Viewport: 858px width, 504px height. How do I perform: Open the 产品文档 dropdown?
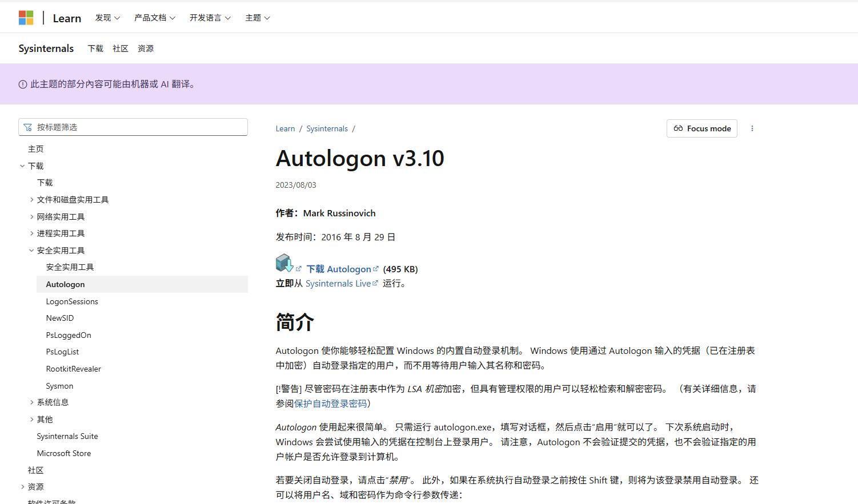click(155, 18)
